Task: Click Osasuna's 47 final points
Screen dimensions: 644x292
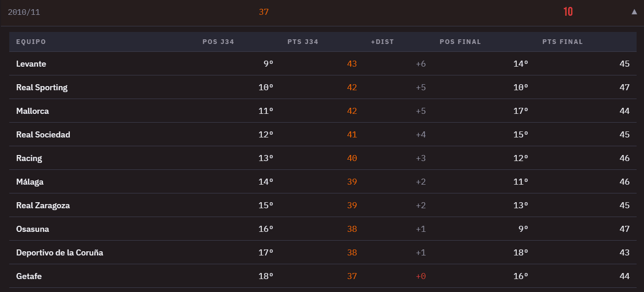Action: [625, 229]
